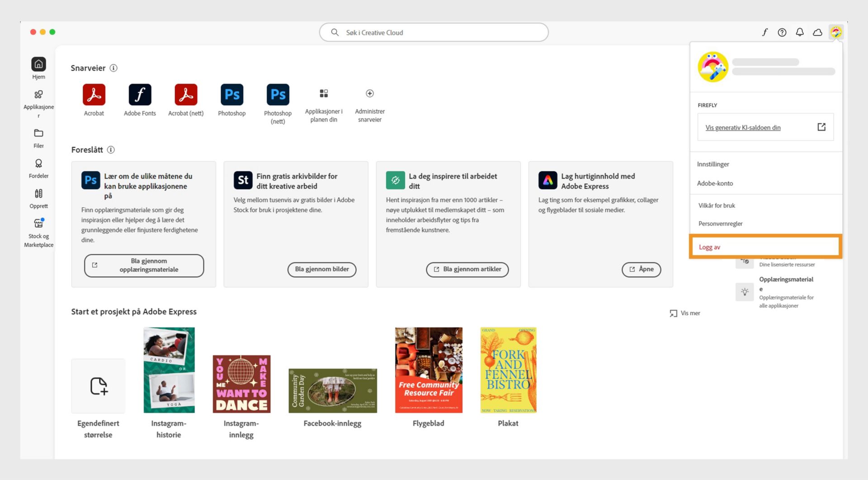Expand Vis mer for Adobe Express projects

coord(684,313)
